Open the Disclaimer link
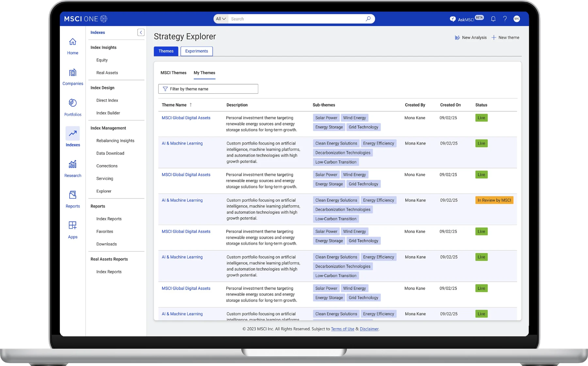Screen dimensions: 588x366 coord(369,329)
